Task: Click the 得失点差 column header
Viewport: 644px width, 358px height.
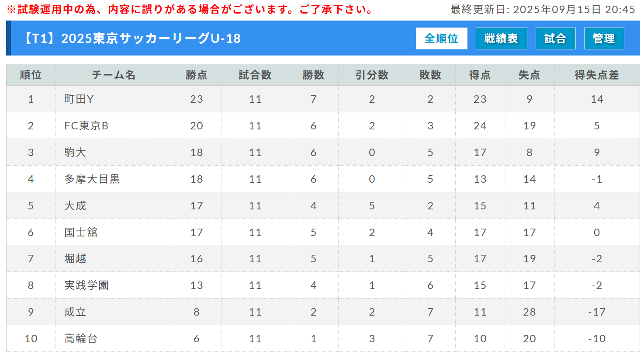Action: pyautogui.click(x=597, y=75)
